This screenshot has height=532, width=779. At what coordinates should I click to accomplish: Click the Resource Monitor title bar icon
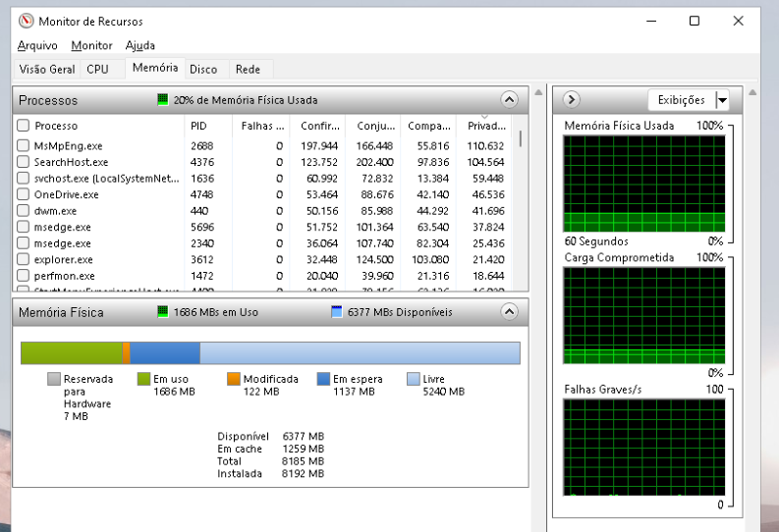25,21
